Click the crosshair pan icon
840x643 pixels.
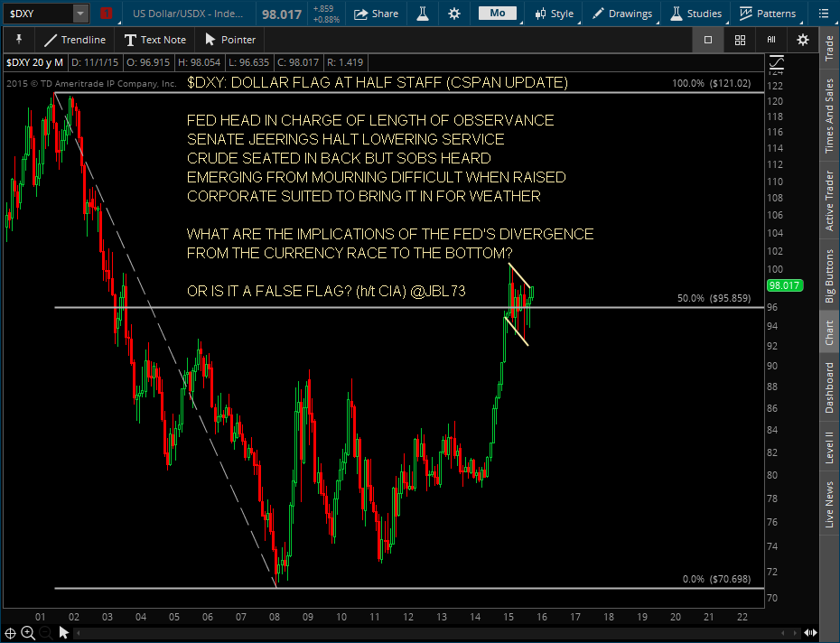pos(10,633)
